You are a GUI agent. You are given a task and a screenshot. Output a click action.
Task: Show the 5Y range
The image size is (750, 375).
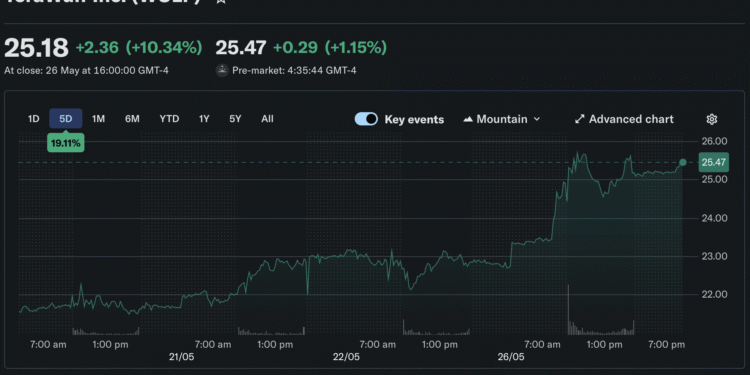[235, 119]
